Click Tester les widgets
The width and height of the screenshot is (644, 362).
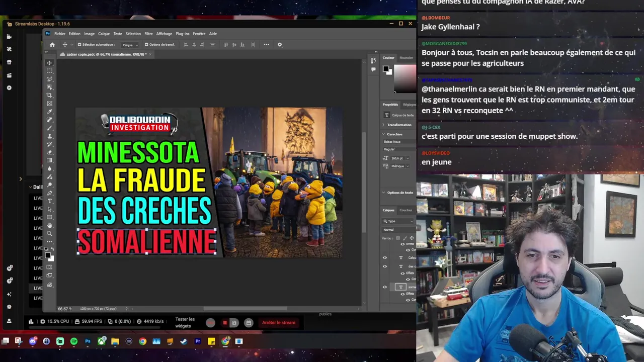[185, 322]
